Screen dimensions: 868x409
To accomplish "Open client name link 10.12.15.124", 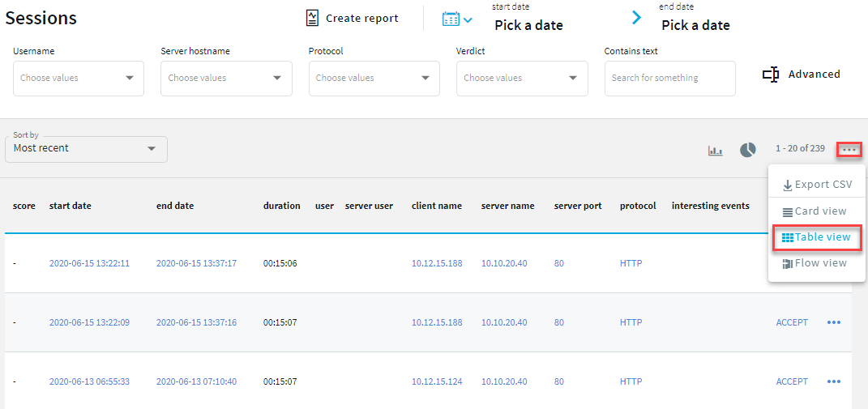I will pyautogui.click(x=436, y=381).
